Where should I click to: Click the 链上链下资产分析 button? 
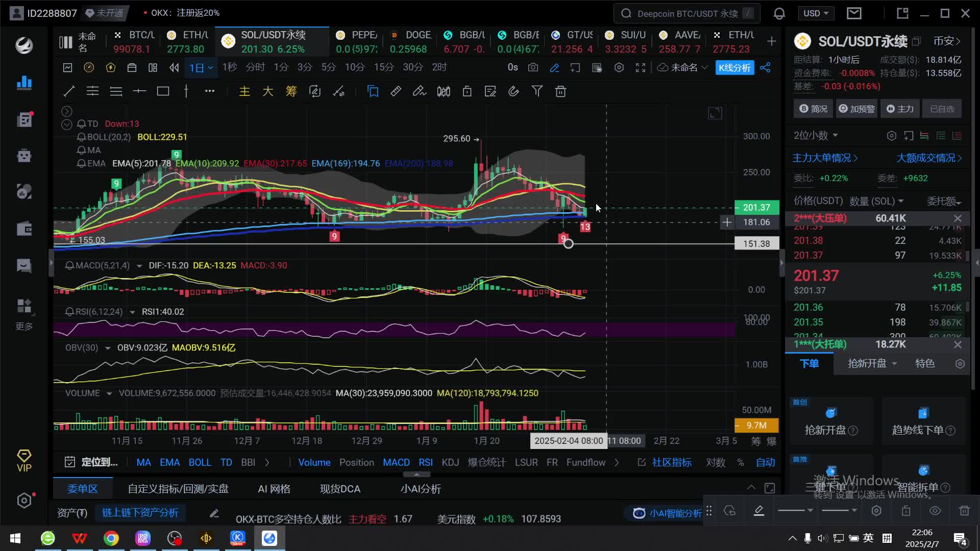(140, 513)
